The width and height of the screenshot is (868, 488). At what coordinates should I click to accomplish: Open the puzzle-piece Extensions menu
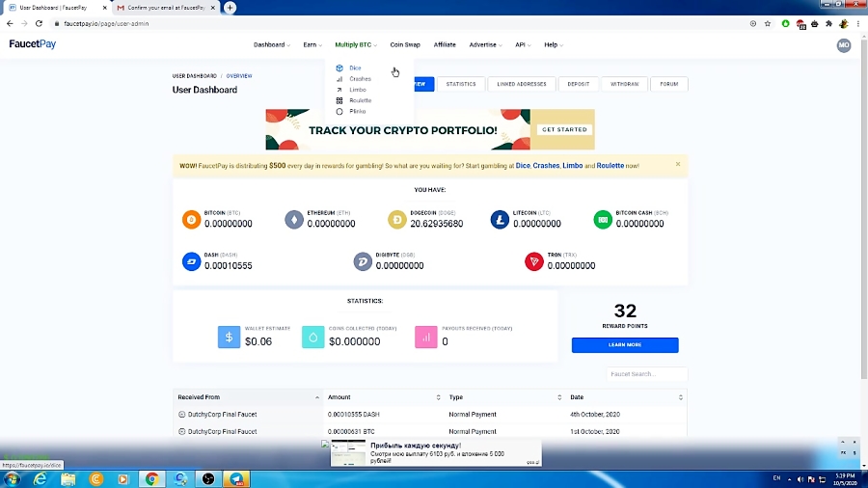coord(828,24)
